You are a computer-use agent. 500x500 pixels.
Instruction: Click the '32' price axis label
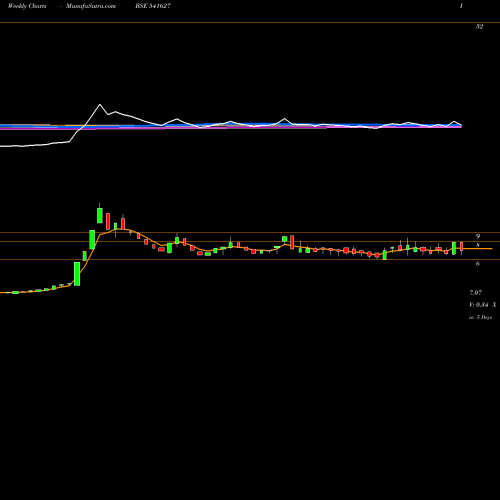point(479,27)
